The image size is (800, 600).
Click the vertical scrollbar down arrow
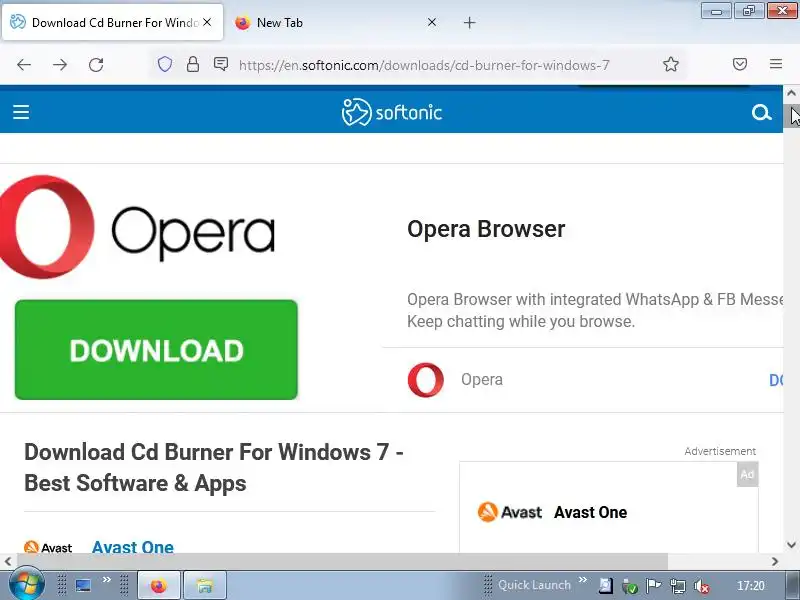click(x=791, y=544)
